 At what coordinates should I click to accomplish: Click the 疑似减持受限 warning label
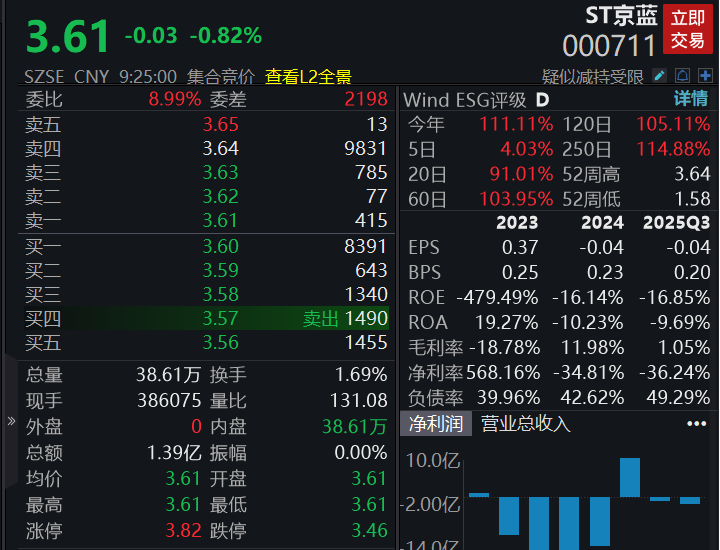pos(592,77)
